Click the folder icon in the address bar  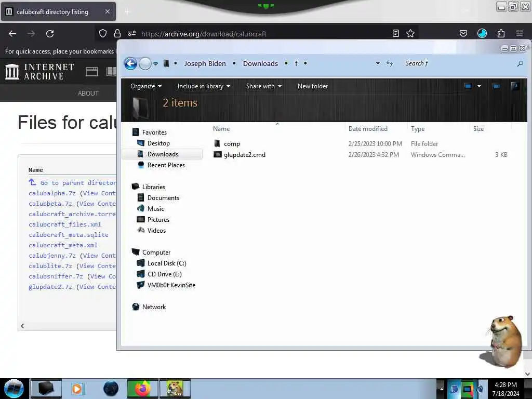click(166, 63)
